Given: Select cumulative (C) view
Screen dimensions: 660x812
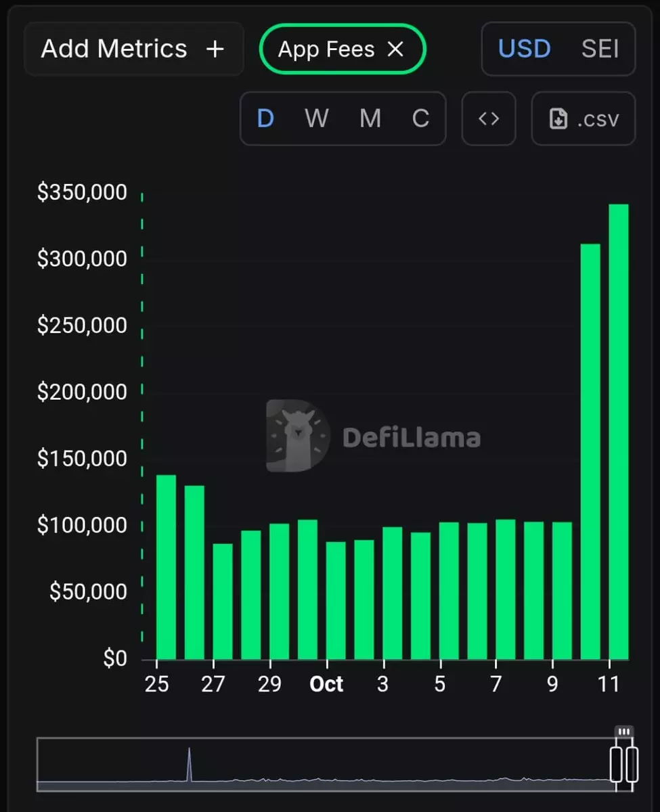Looking at the screenshot, I should (x=420, y=119).
